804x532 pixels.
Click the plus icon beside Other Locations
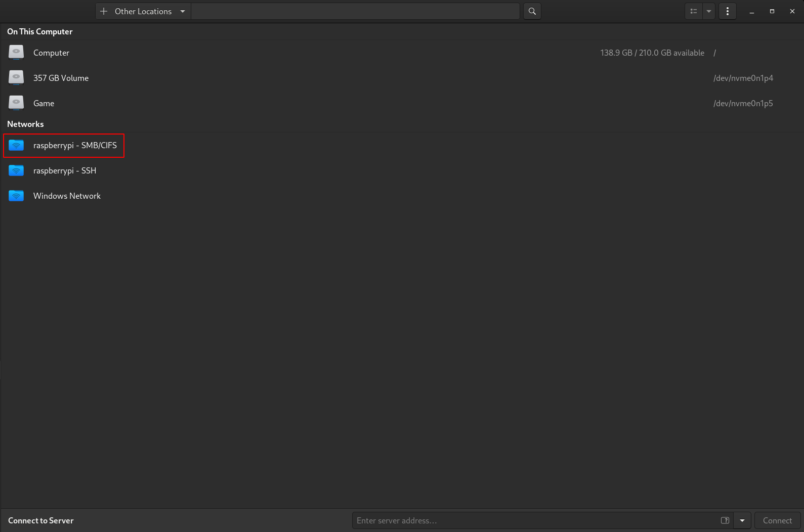click(x=104, y=11)
